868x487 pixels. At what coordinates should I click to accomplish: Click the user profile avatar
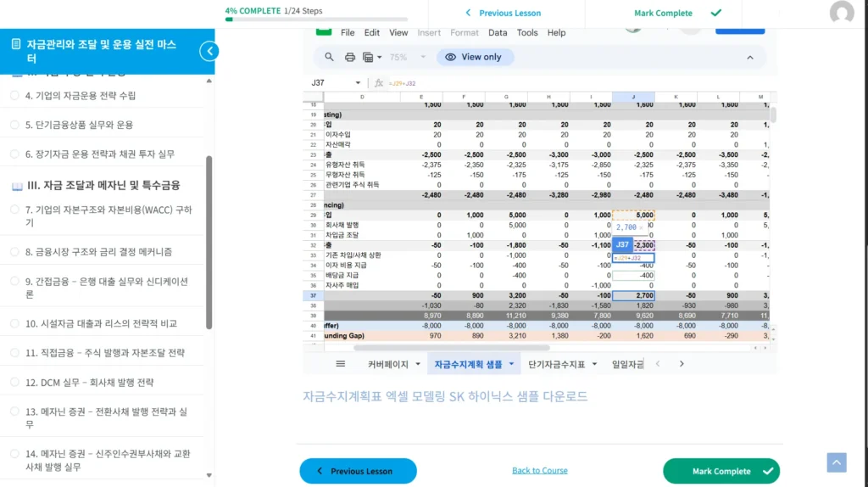(x=842, y=12)
